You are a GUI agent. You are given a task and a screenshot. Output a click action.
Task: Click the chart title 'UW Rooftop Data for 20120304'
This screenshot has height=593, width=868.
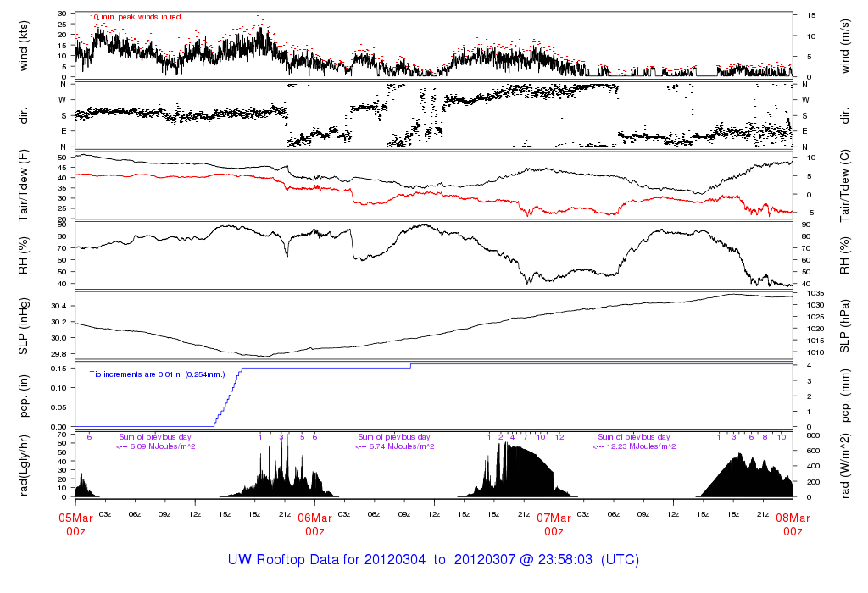(326, 559)
